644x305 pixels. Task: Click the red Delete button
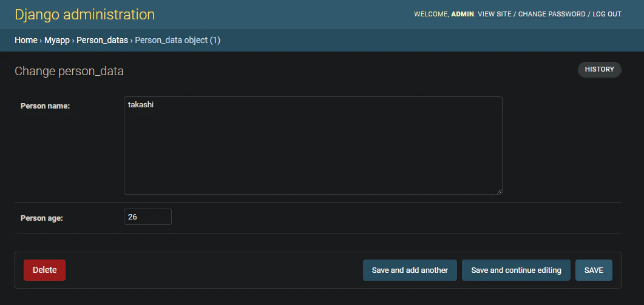44,270
